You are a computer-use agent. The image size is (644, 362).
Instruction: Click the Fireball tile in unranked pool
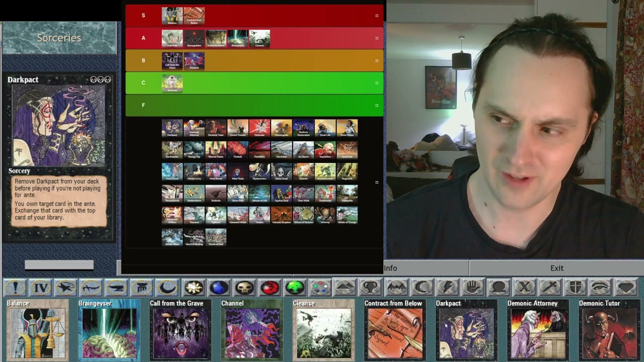[x=237, y=150]
